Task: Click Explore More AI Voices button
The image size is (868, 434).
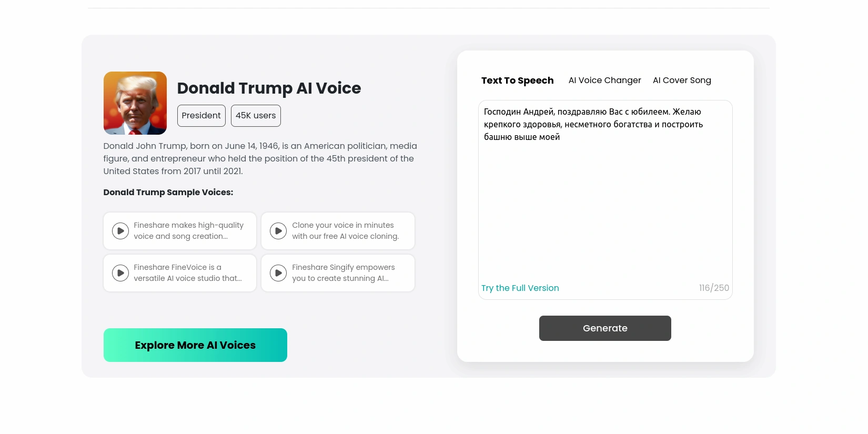Action: [195, 345]
